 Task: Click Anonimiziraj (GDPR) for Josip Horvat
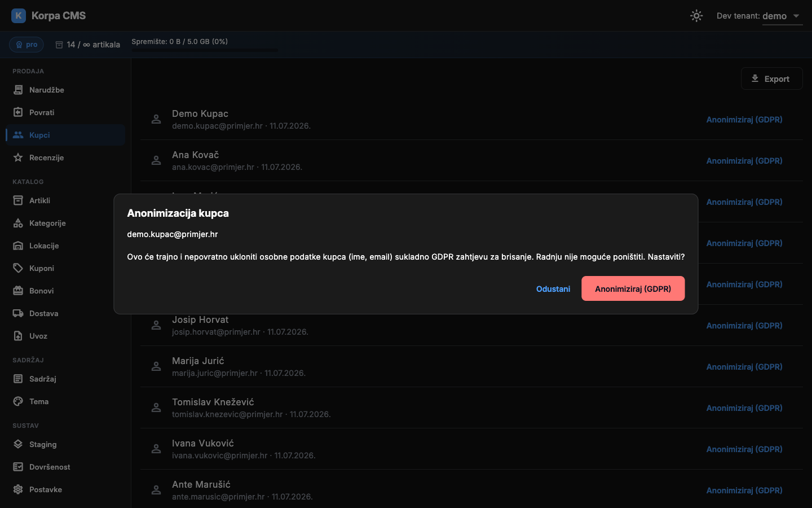tap(744, 326)
